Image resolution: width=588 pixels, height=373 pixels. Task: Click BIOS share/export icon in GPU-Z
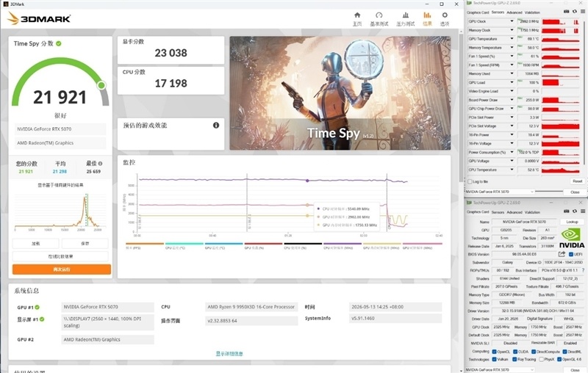(562, 254)
